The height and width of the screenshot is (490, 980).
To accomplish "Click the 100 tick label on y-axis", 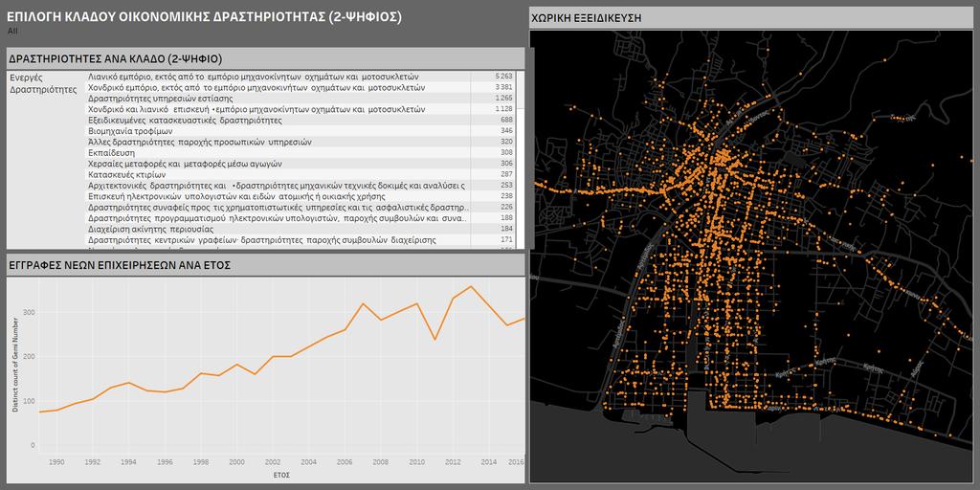I will point(30,401).
